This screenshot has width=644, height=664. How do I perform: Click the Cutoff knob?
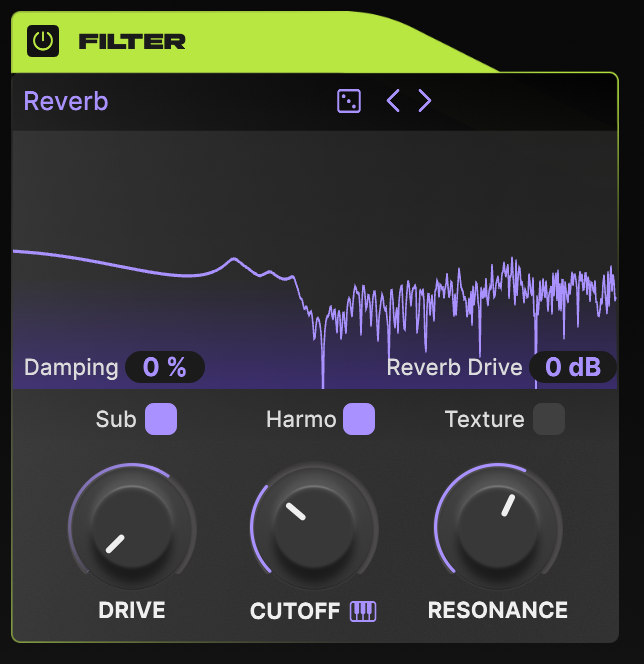tap(314, 527)
